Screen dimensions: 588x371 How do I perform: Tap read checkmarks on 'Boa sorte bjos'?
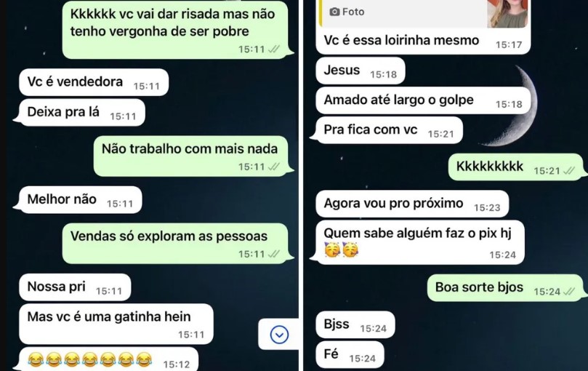[569, 291]
